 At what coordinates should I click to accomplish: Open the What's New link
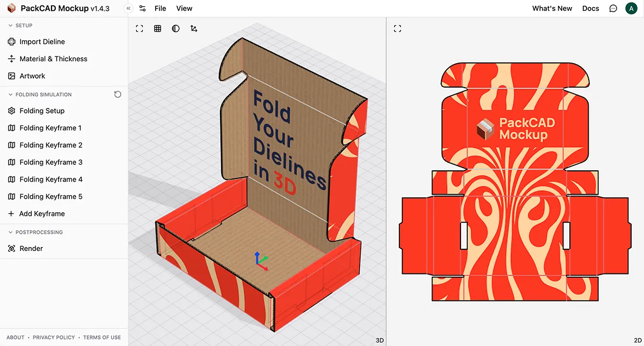(552, 8)
